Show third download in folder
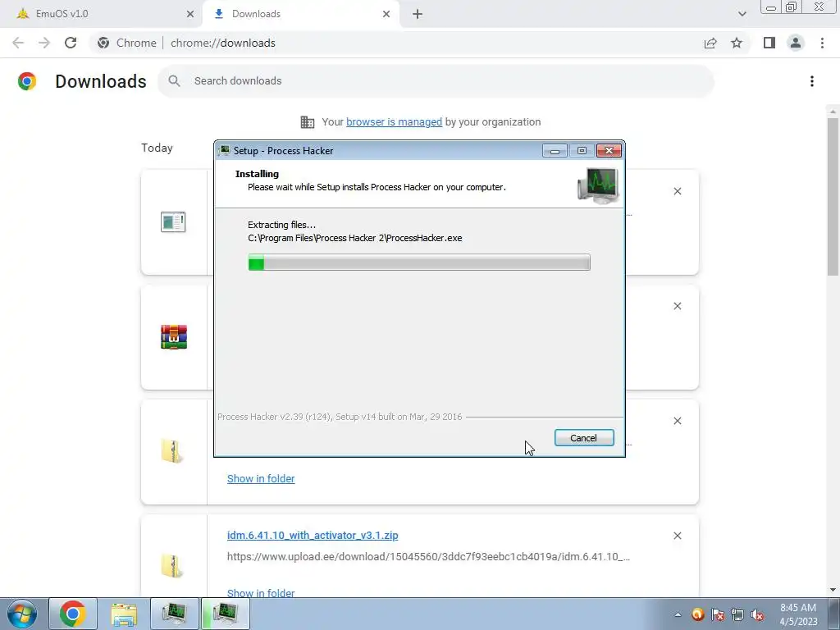Image resolution: width=840 pixels, height=630 pixels. click(x=261, y=478)
